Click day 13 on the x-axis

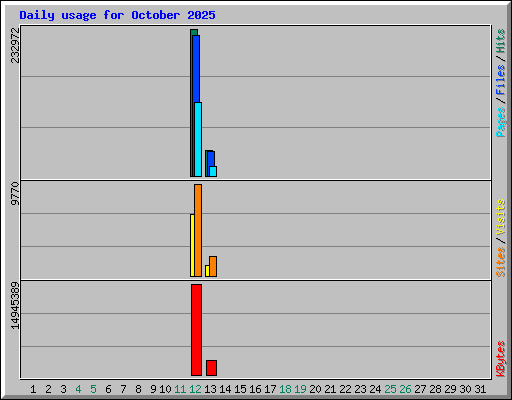point(210,389)
